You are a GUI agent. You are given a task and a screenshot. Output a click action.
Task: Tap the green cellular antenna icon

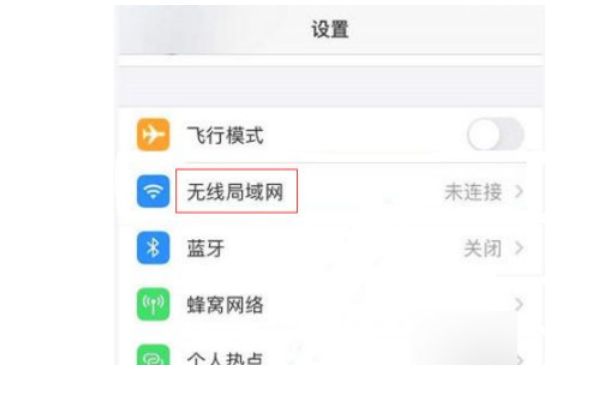(153, 304)
